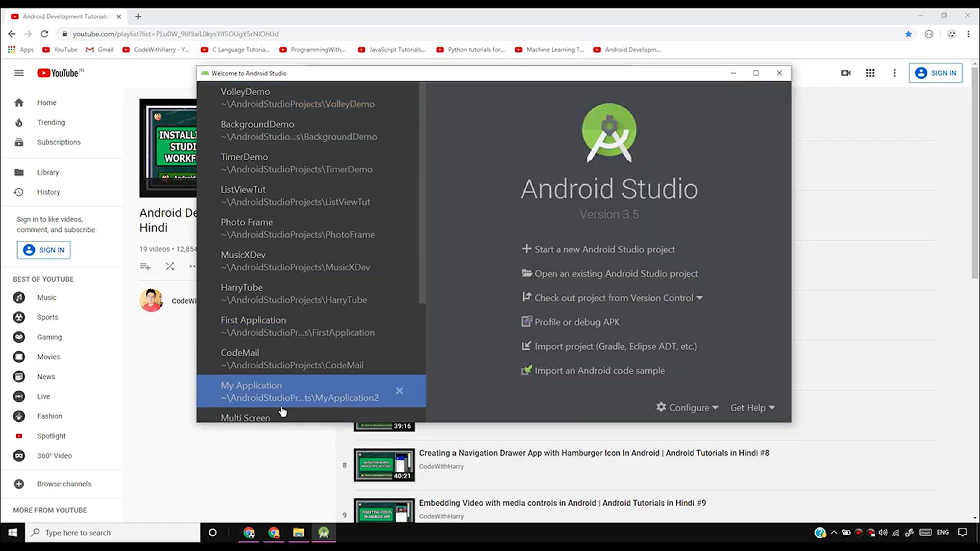Open the 360° Video category icon
Image resolution: width=980 pixels, height=551 pixels.
pos(19,456)
